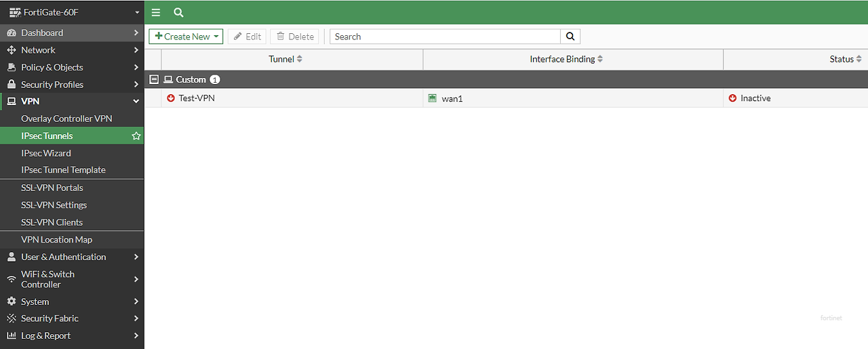Expand the Security Profiles chevron

136,85
